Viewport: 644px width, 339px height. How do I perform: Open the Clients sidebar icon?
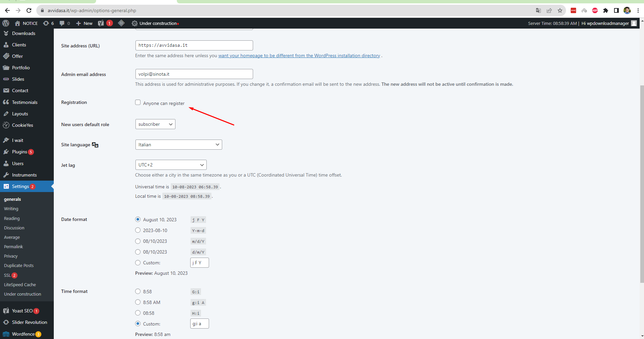tap(6, 45)
